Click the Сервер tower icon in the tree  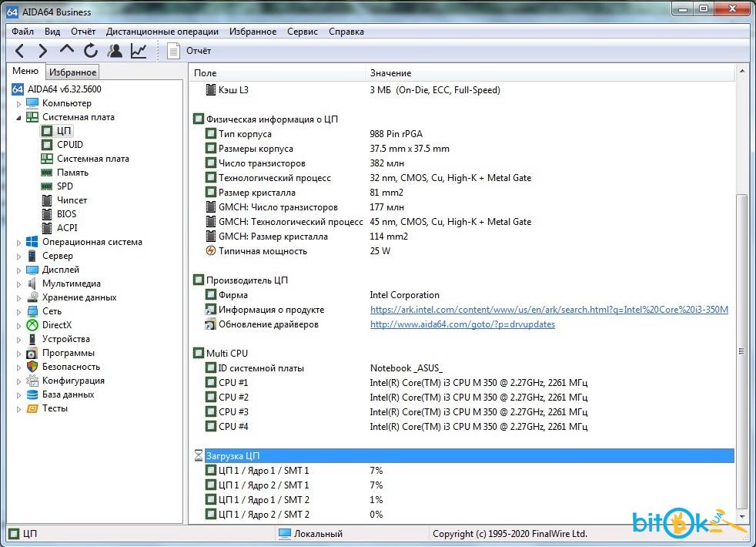[x=32, y=256]
